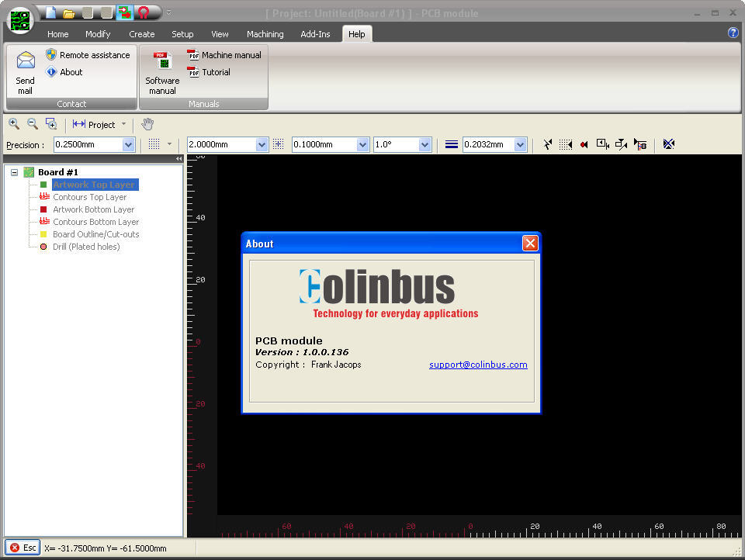Click the yellow Board Outline color swatch

(43, 234)
